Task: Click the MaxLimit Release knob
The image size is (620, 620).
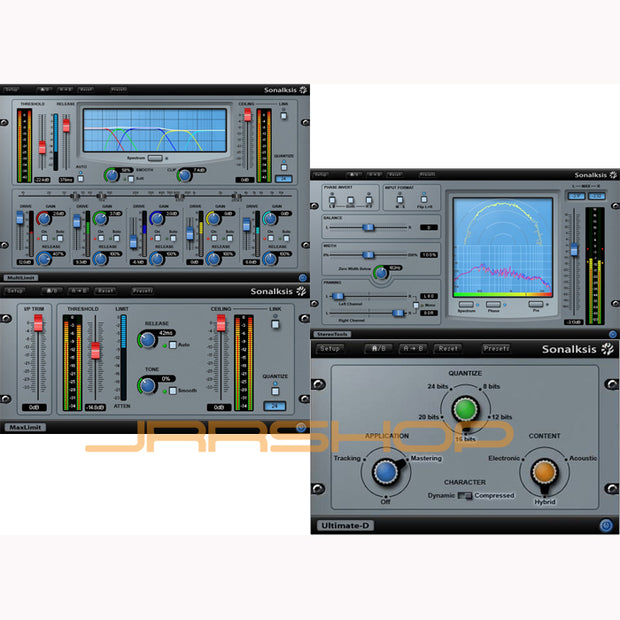Action: pos(147,340)
